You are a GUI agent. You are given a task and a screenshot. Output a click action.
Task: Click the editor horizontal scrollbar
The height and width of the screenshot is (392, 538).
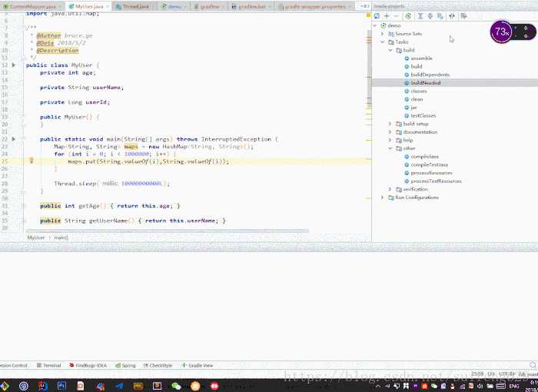tap(167, 231)
